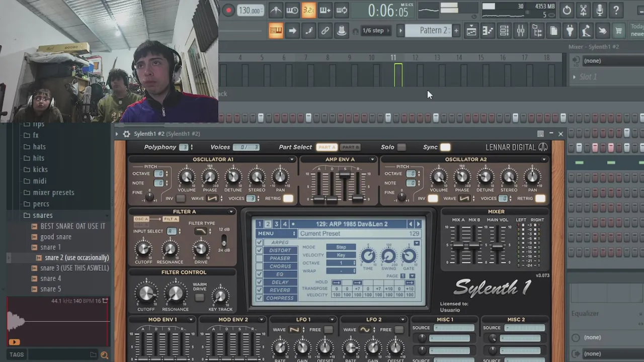644x362 pixels.
Task: Go to next preset with right arrow
Action: click(418, 224)
